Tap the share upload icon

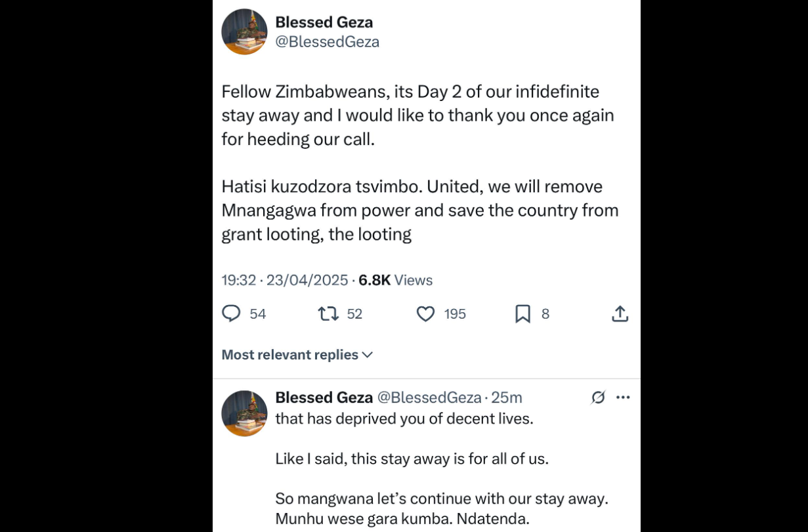pyautogui.click(x=620, y=314)
